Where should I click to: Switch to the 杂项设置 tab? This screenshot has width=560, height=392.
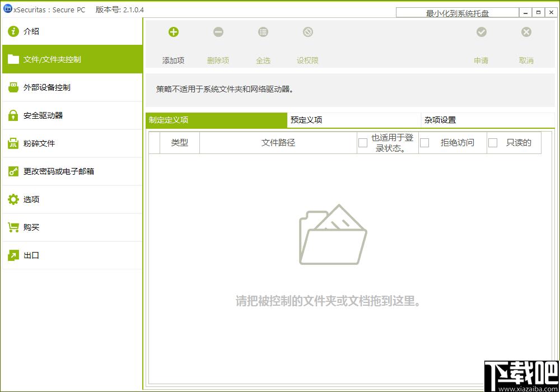point(488,120)
